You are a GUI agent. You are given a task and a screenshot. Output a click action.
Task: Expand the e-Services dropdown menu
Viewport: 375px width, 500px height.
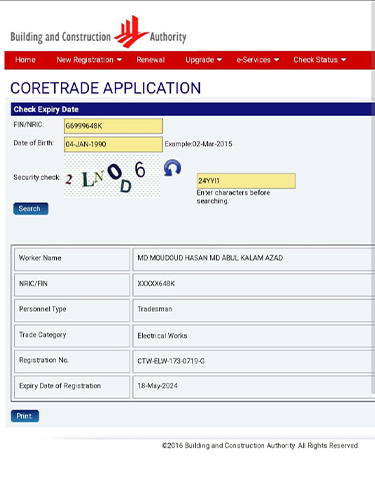tap(258, 60)
